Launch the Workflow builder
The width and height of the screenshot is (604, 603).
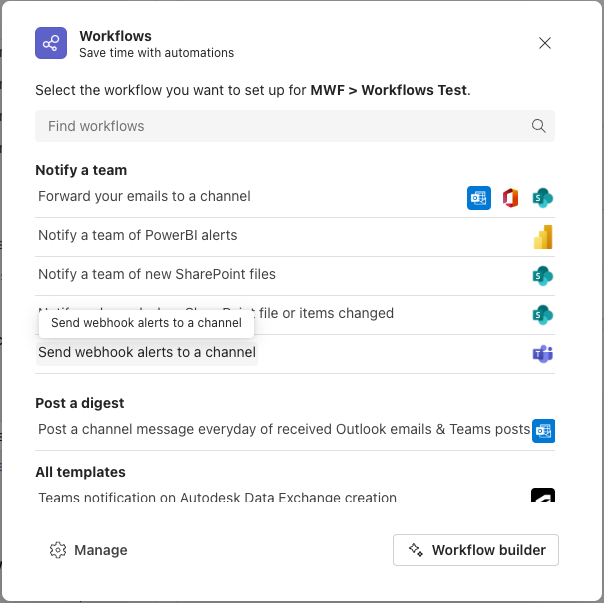[476, 550]
